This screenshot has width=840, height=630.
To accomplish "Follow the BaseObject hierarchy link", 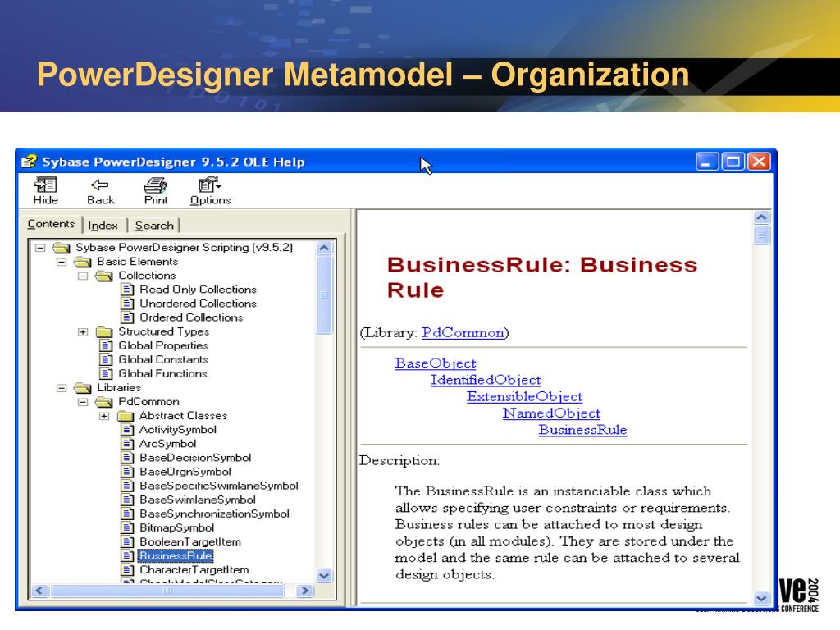I will pyautogui.click(x=436, y=363).
